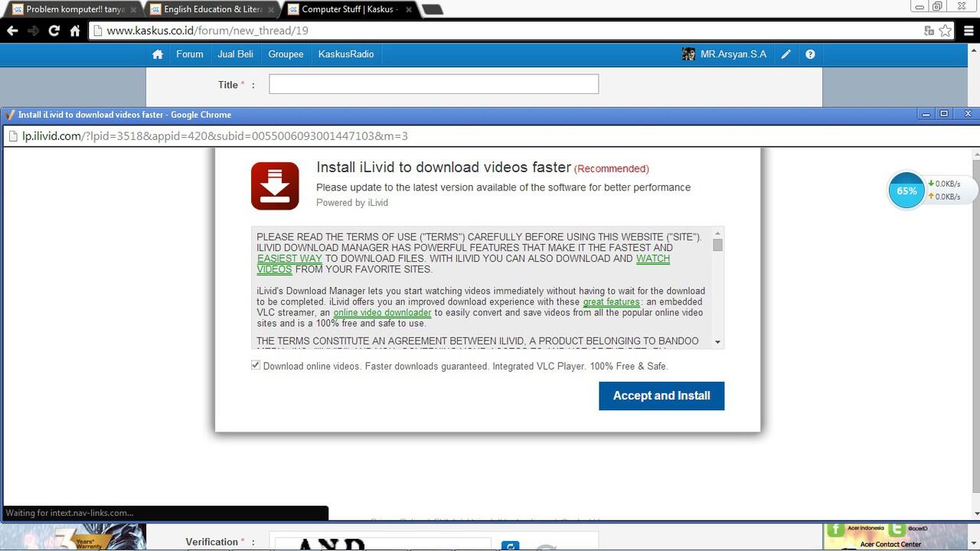This screenshot has height=551, width=980.
Task: Open the Forum menu item
Action: click(x=190, y=54)
